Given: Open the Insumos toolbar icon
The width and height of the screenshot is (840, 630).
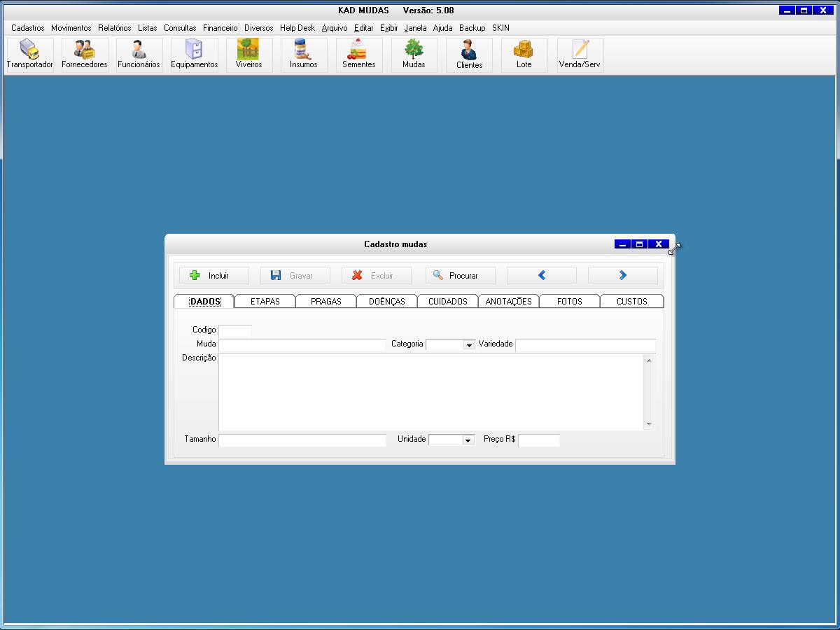Looking at the screenshot, I should click(x=304, y=55).
